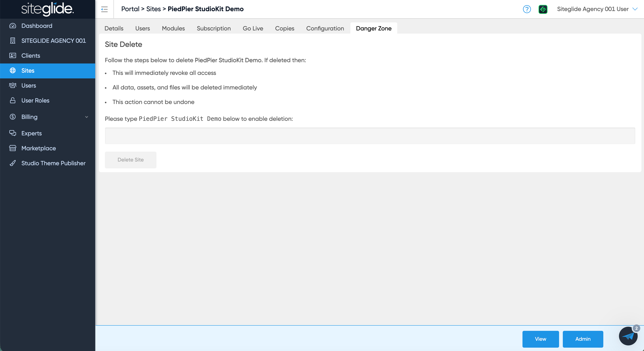Follow the Sites breadcrumb link

153,9
